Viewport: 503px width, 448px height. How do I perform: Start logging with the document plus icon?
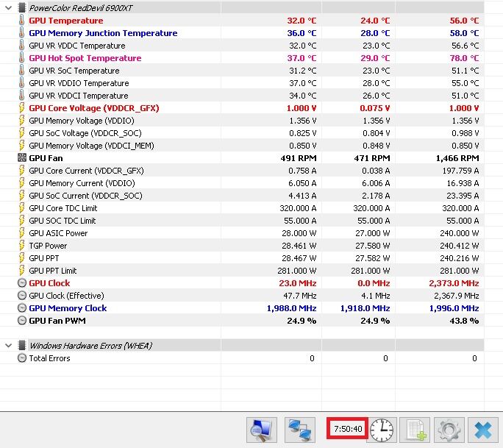tap(416, 430)
